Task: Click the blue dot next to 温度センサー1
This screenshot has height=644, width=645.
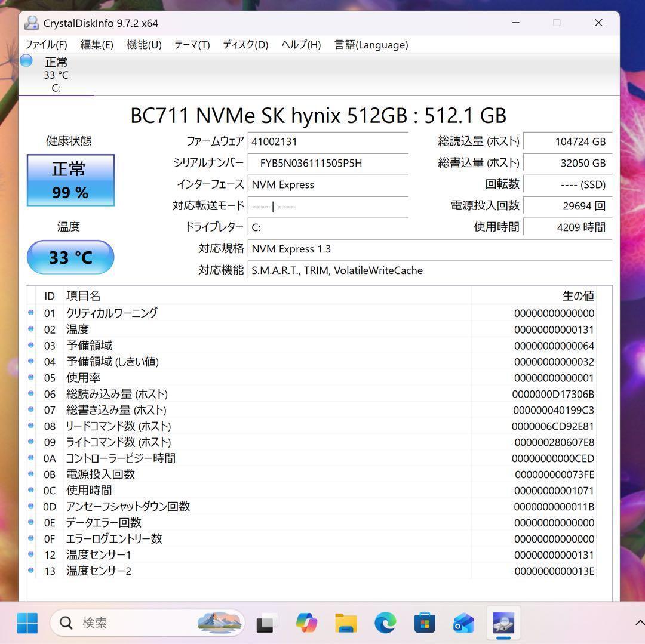Action: 31,554
